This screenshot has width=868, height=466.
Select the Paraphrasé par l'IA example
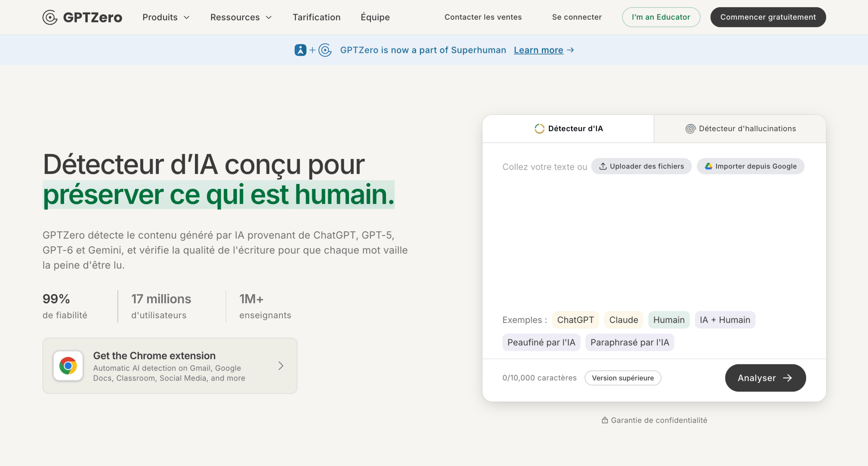tap(630, 342)
